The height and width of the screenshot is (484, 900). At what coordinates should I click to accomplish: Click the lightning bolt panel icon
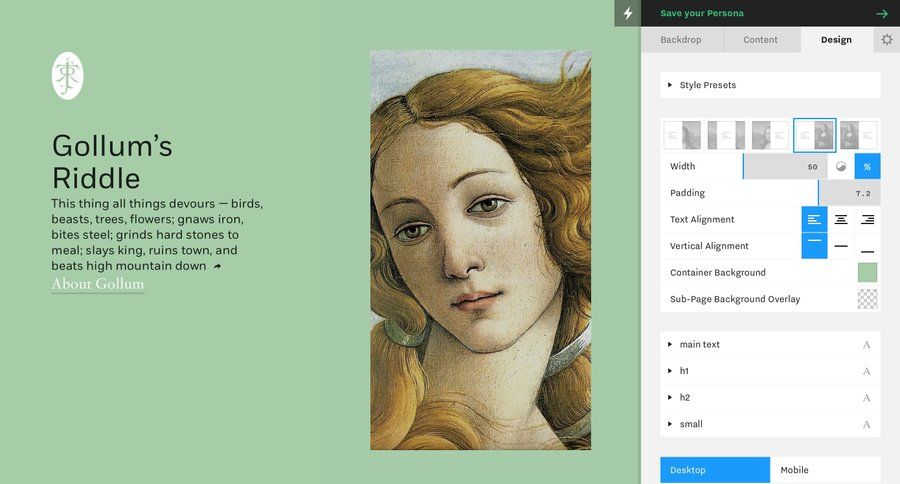[x=628, y=13]
